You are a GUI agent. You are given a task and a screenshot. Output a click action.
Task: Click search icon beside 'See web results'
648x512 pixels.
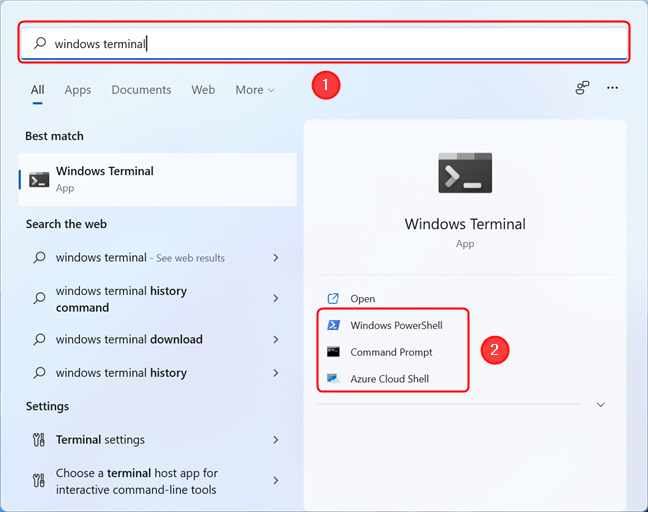click(39, 257)
